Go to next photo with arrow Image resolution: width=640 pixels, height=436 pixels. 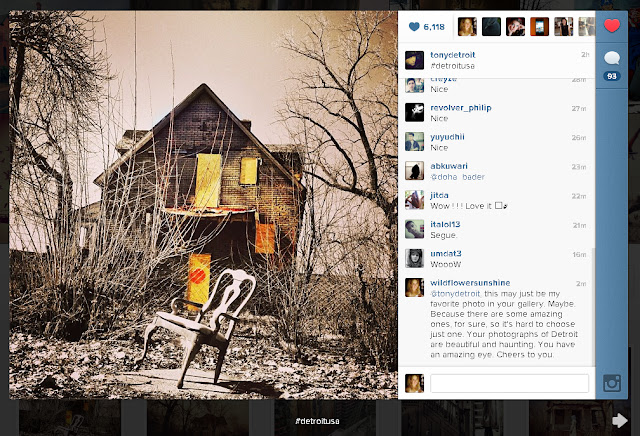[620, 420]
